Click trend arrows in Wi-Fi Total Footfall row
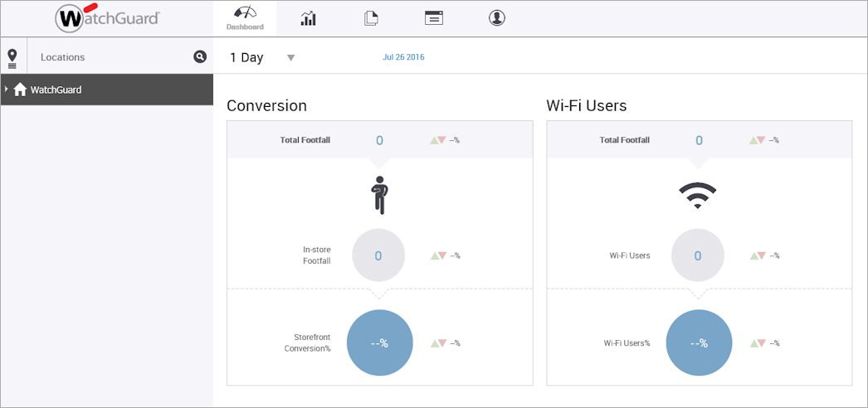Viewport: 868px width, 408px height. [x=758, y=140]
